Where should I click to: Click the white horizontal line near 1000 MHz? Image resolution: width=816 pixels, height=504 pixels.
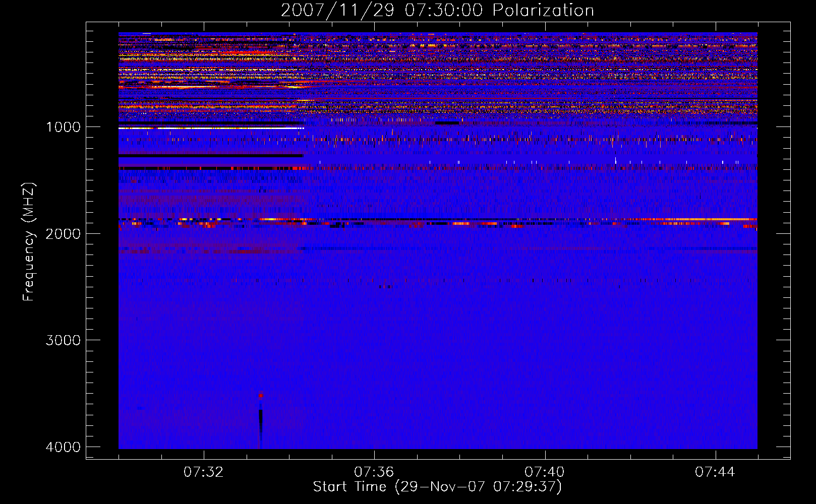(x=211, y=129)
